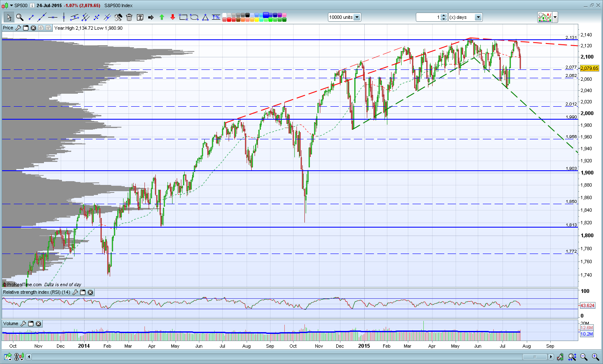Image resolution: width=603 pixels, height=364 pixels.
Task: Expand the add indicator dropdown arrow
Action: [x=555, y=17]
